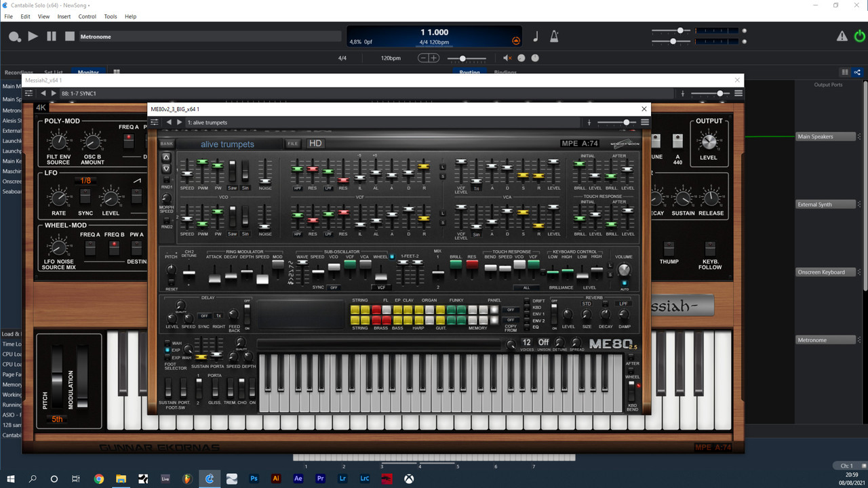Click the quarter note tap tempo icon

[x=535, y=37]
